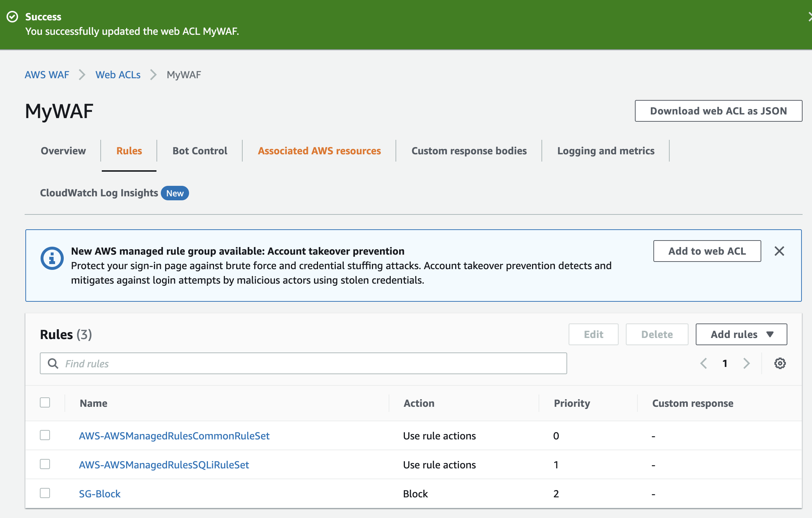Open AWS-AWSManagedRulesSQLiRuleSet rule link
Screen dimensions: 812x518
(164, 465)
